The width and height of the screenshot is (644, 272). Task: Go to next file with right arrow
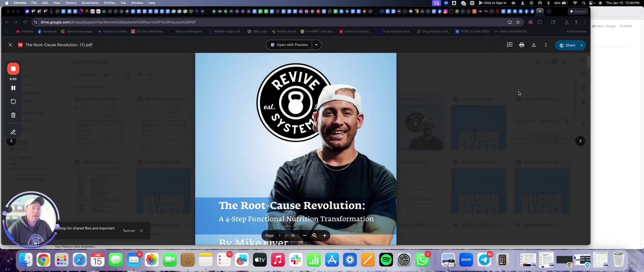(580, 141)
